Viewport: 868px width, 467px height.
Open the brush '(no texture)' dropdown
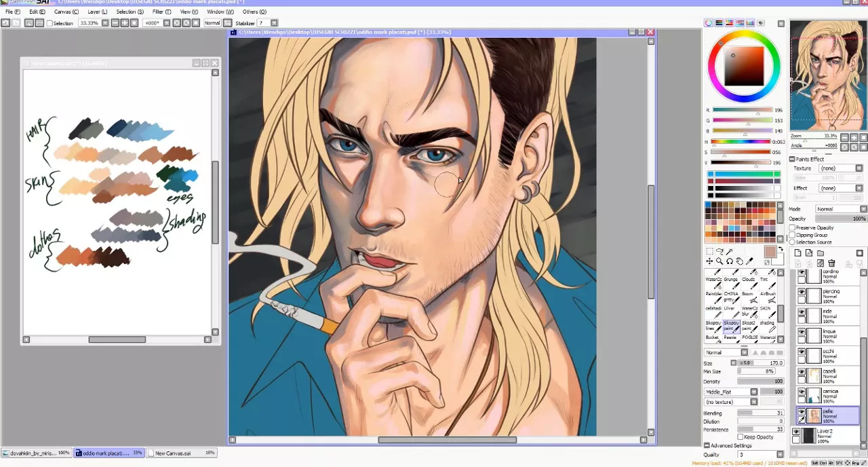pyautogui.click(x=753, y=402)
